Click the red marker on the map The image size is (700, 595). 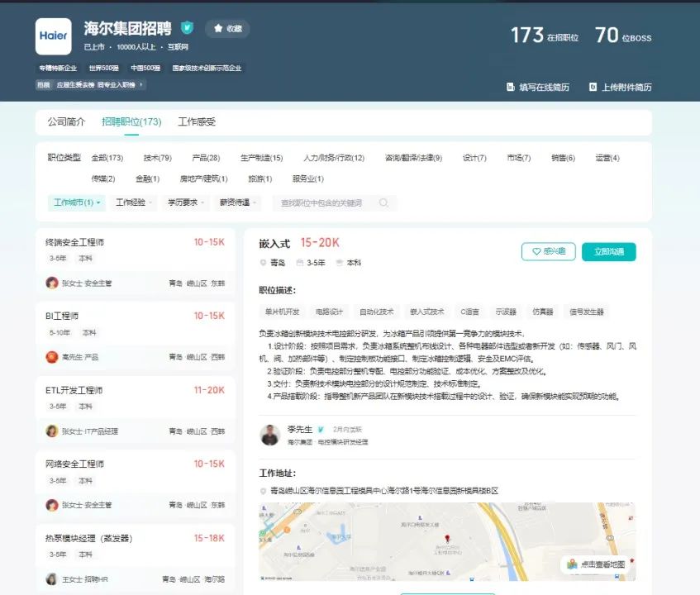pos(447,539)
